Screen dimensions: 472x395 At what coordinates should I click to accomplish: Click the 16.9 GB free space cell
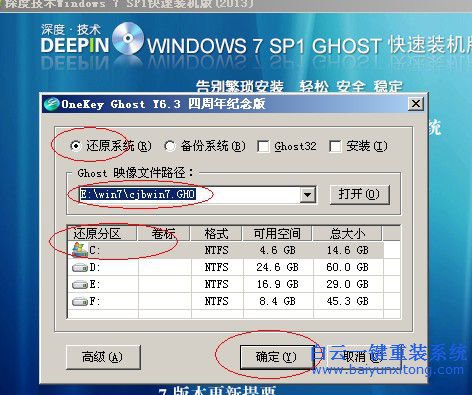pos(277,284)
